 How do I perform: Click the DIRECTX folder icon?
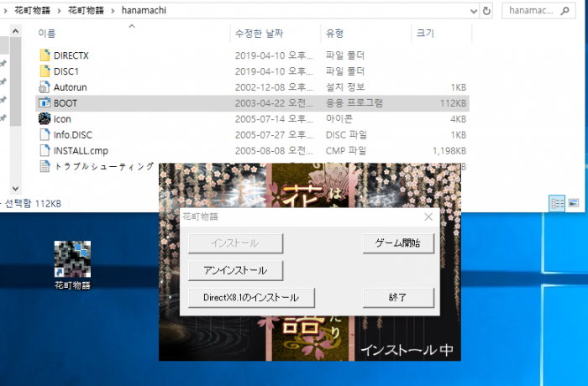(x=45, y=55)
